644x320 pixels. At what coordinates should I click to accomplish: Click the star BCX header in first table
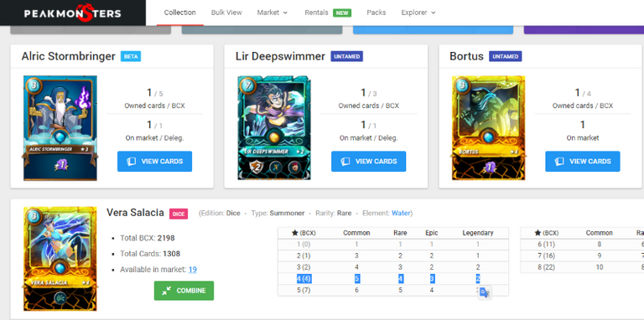tap(304, 233)
